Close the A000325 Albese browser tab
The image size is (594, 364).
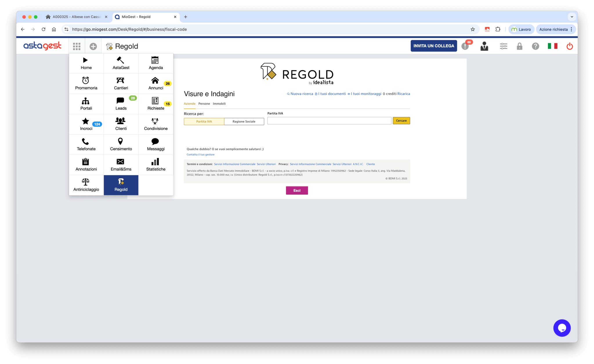[x=106, y=17]
